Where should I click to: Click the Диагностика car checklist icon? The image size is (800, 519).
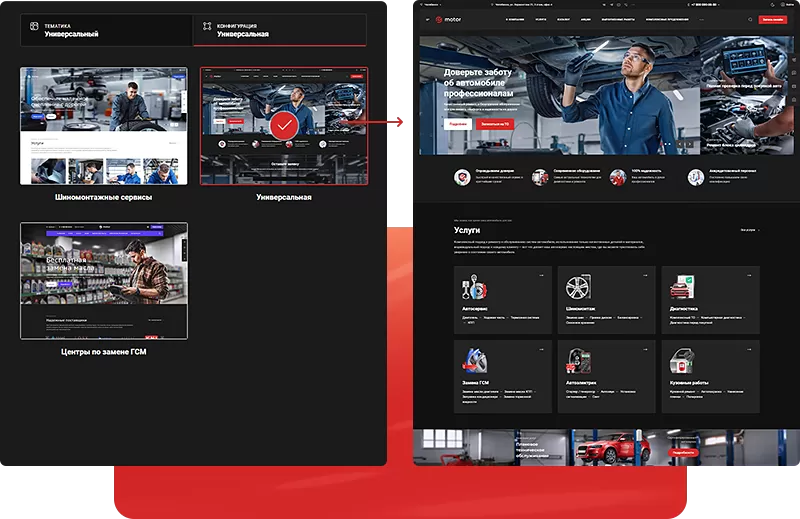point(681,289)
